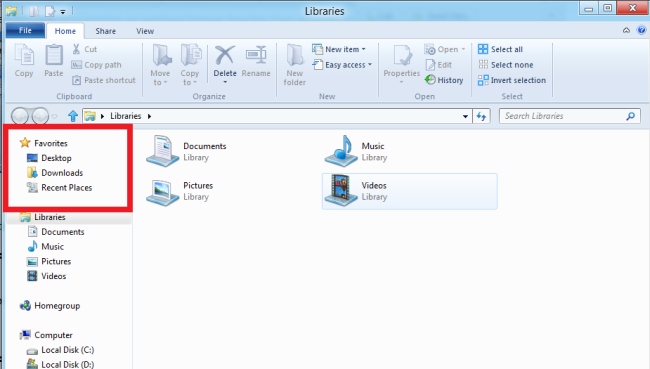This screenshot has width=650, height=369.
Task: Open the Delete dropdown arrow
Action: point(225,82)
